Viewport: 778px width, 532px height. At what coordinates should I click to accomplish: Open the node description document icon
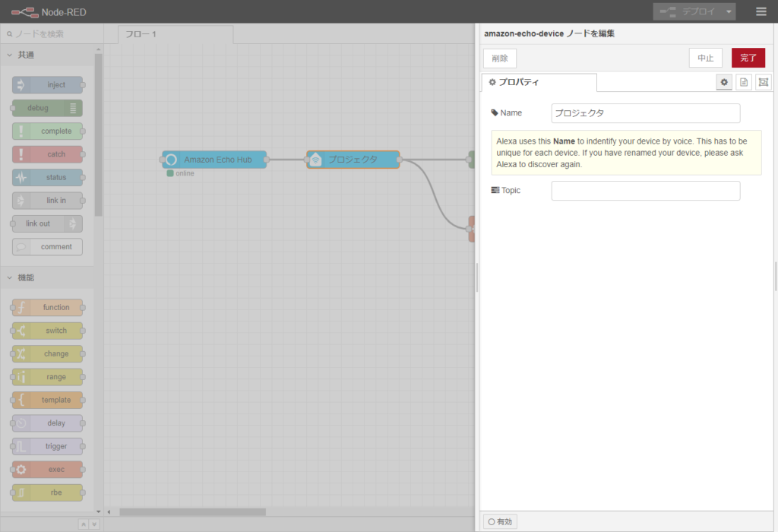(x=744, y=82)
